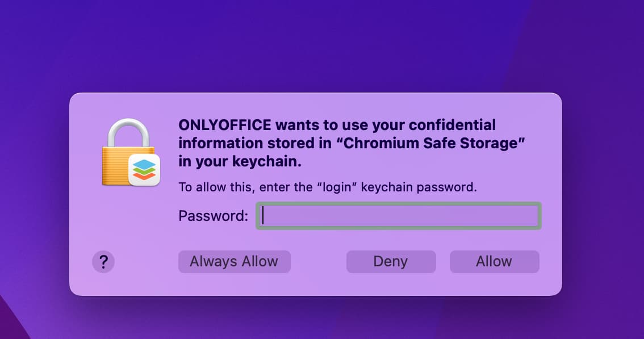Click the words "keychain password" in the instruction
This screenshot has width=644, height=339.
tap(419, 187)
